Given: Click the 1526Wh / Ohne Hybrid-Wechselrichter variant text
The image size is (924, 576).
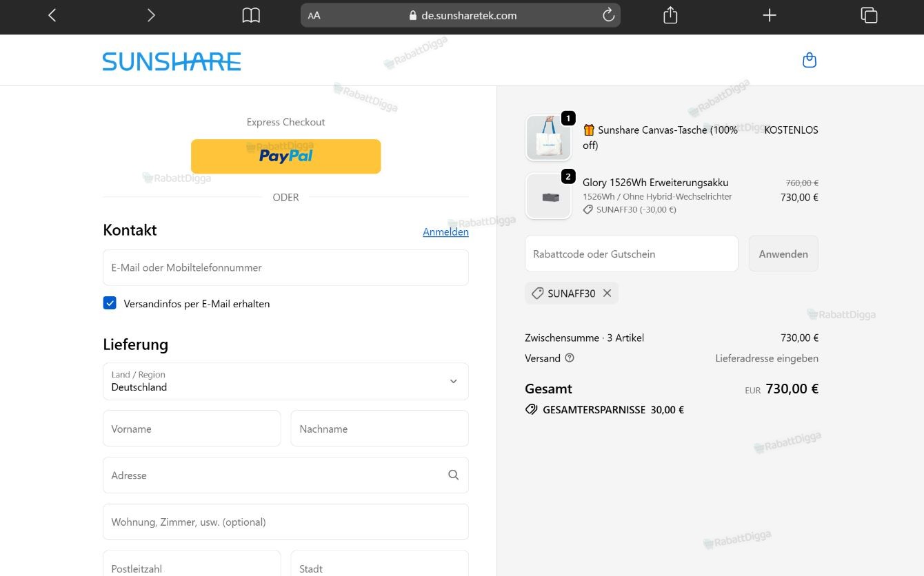Looking at the screenshot, I should pos(657,196).
